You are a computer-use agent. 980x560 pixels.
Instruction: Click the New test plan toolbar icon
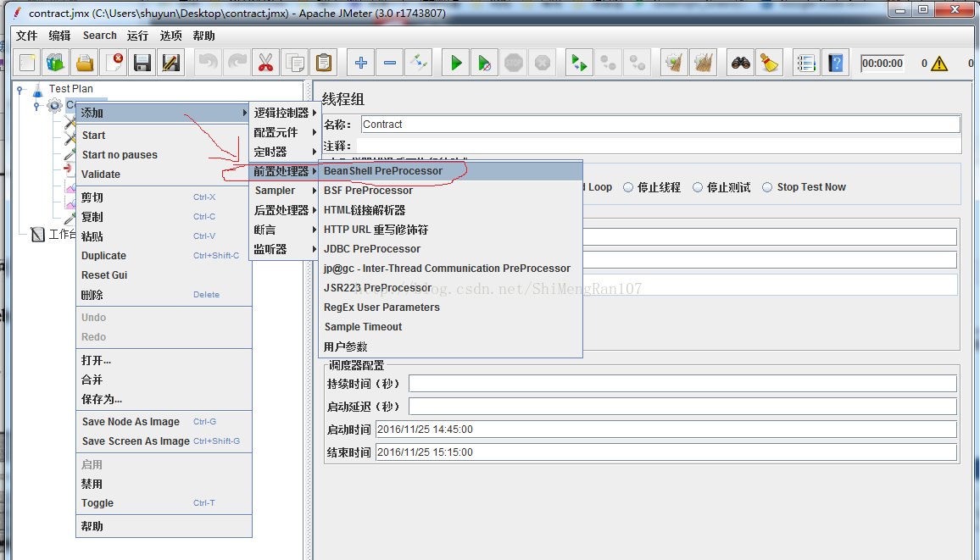point(27,63)
